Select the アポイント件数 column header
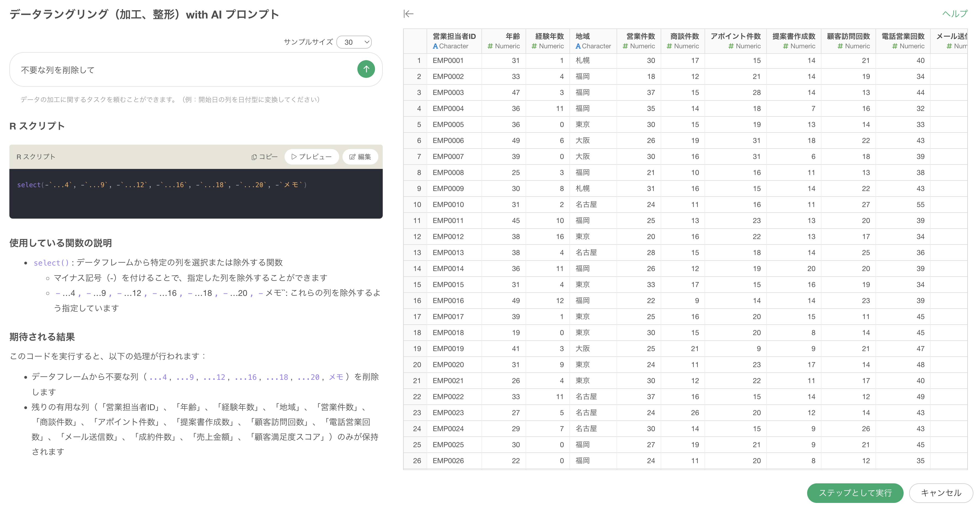 (735, 36)
